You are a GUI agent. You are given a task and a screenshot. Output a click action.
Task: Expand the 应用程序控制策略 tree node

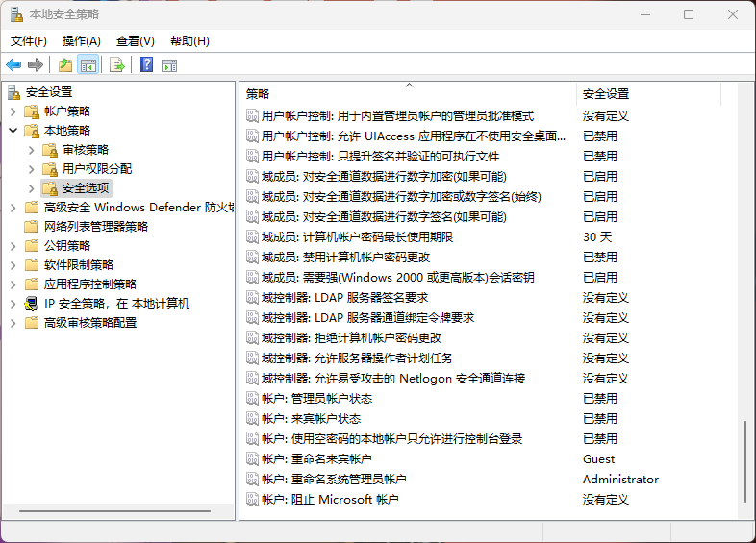[13, 284]
